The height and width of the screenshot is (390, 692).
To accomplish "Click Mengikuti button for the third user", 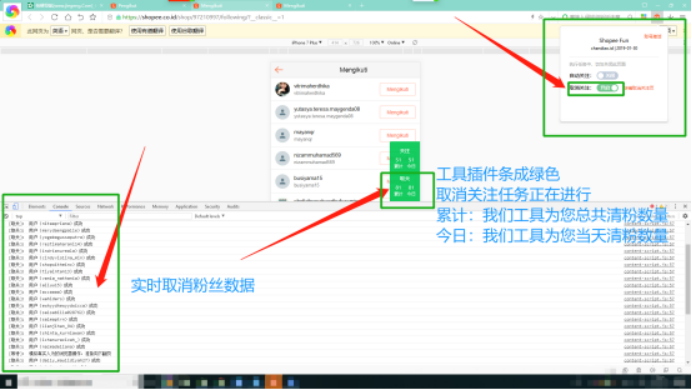I will tap(397, 135).
